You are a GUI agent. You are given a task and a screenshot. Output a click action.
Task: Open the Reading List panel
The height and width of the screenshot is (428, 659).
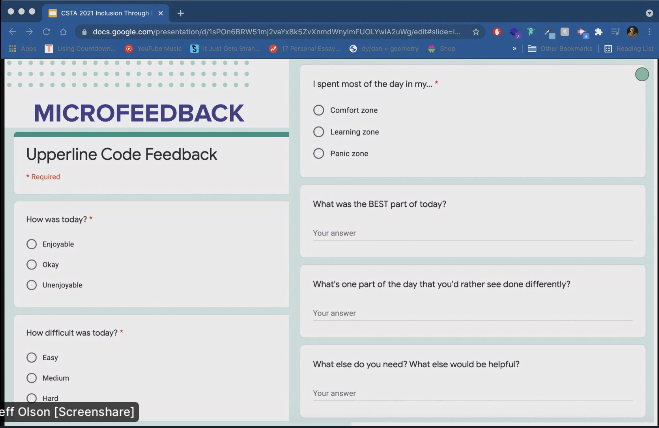(629, 49)
